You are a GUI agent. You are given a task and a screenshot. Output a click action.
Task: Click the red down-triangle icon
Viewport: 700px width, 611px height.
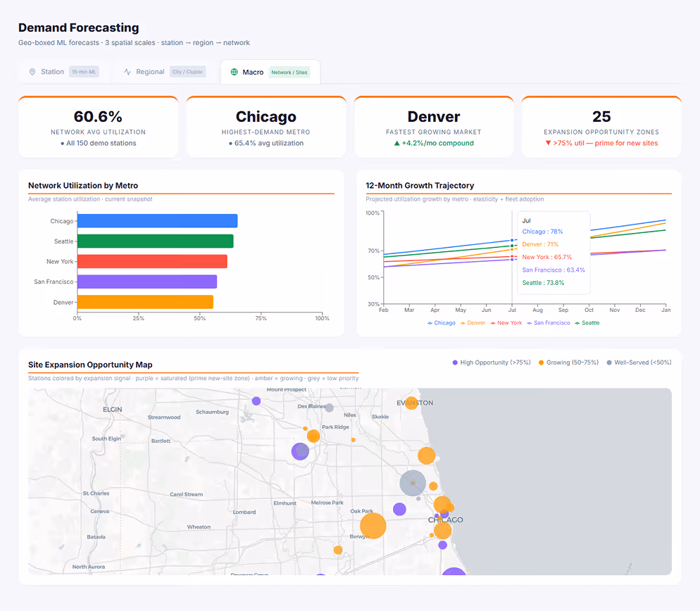548,144
